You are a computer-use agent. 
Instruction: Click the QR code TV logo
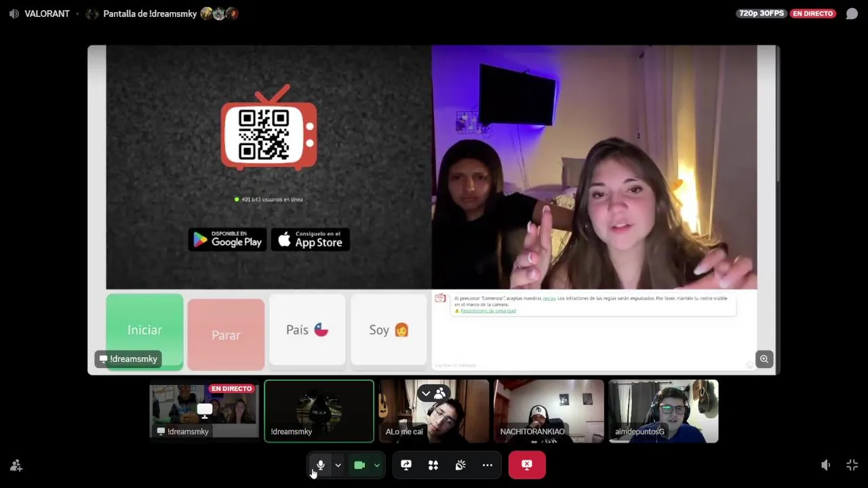click(x=269, y=127)
